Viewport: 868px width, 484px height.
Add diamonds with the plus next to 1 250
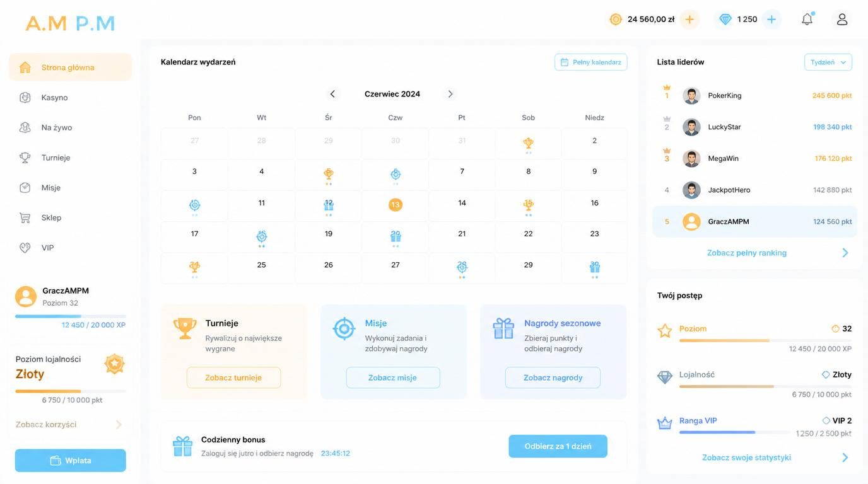coord(771,20)
